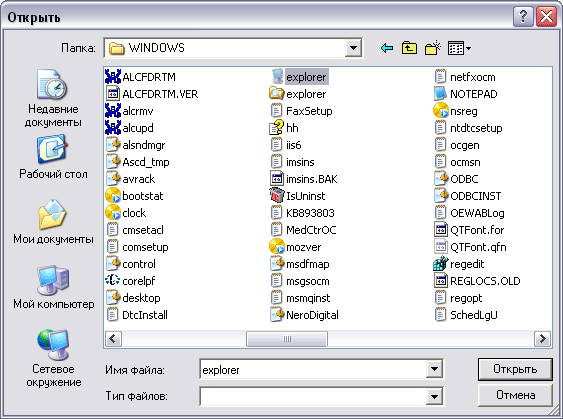Select the imsins.BAK file
This screenshot has width=563, height=419.
pos(304,179)
